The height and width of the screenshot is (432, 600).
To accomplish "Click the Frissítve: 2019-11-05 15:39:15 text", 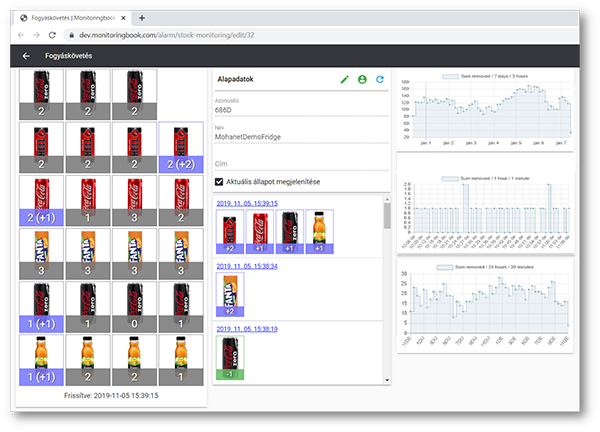I will (111, 396).
